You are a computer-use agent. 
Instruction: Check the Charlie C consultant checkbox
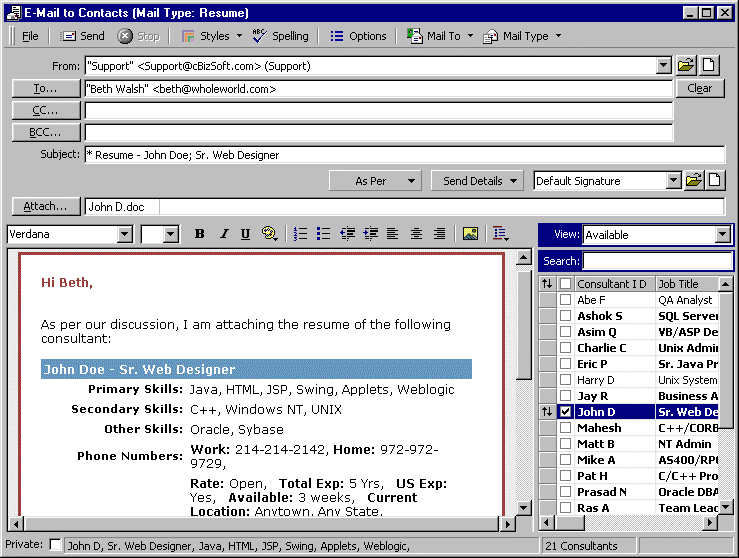click(x=566, y=348)
